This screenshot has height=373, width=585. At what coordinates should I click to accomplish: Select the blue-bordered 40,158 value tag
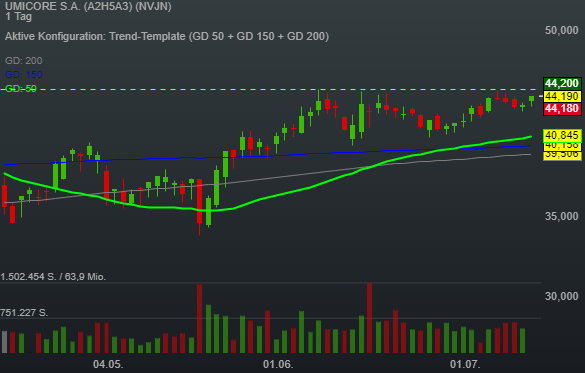pyautogui.click(x=562, y=146)
